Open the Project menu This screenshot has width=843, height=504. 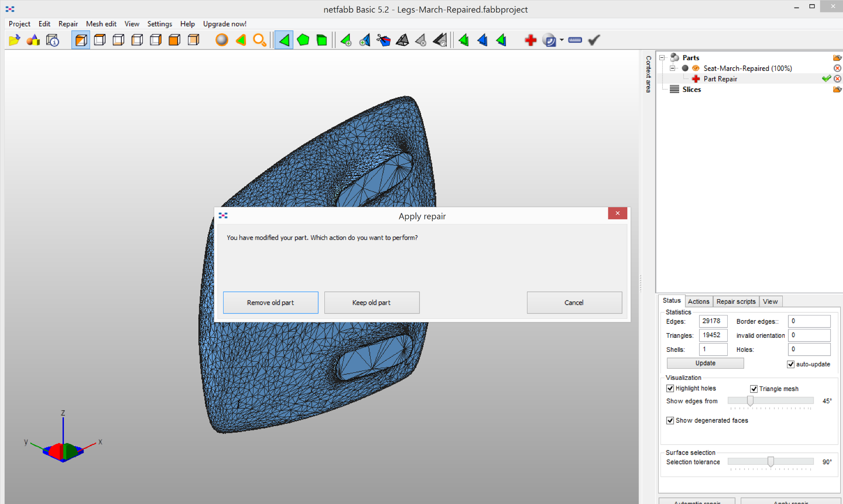(x=20, y=24)
